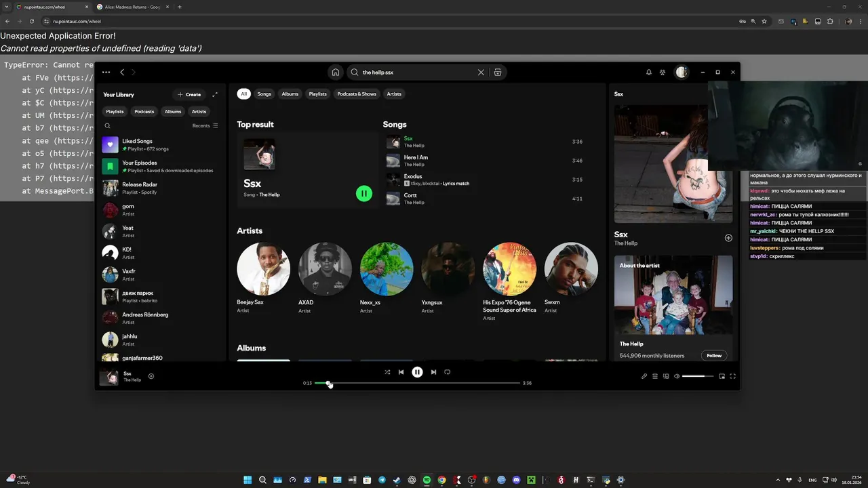Viewport: 868px width, 488px height.
Task: Open the play queue
Action: click(x=655, y=376)
